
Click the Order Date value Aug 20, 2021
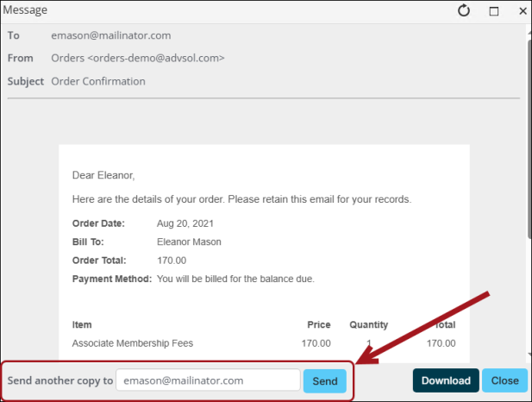(185, 223)
